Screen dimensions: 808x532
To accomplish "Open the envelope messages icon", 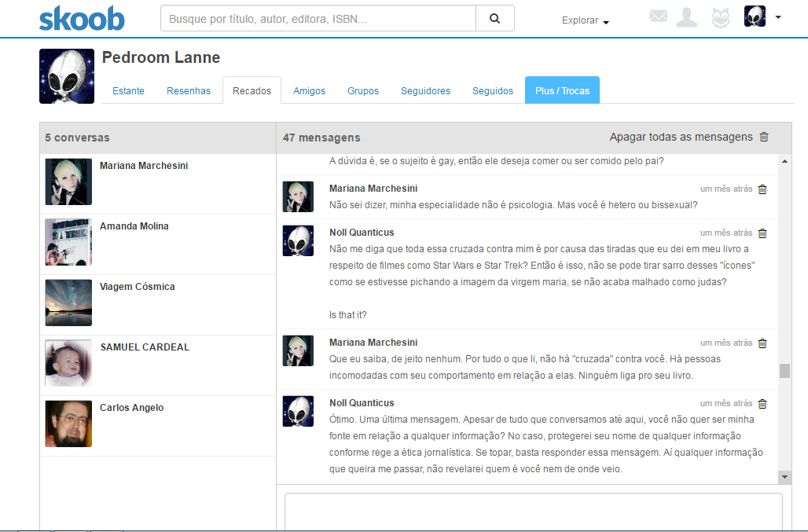I will coord(658,17).
